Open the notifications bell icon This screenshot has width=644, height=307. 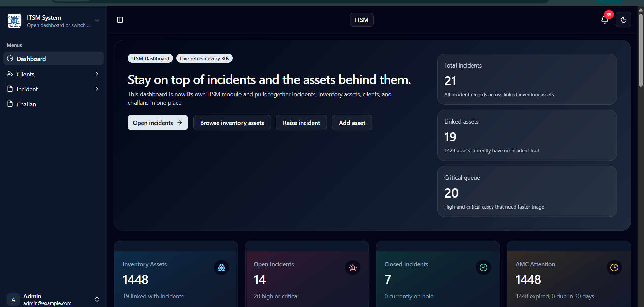click(605, 20)
